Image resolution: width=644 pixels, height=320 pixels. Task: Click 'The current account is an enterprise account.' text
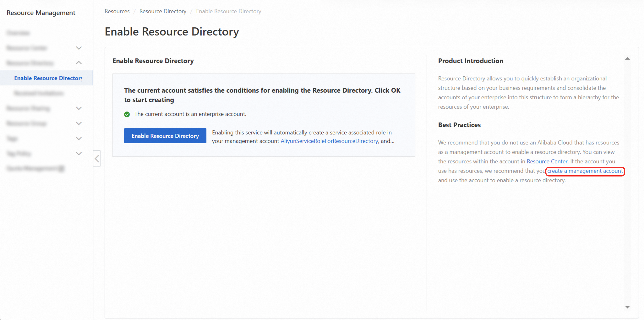tap(190, 114)
